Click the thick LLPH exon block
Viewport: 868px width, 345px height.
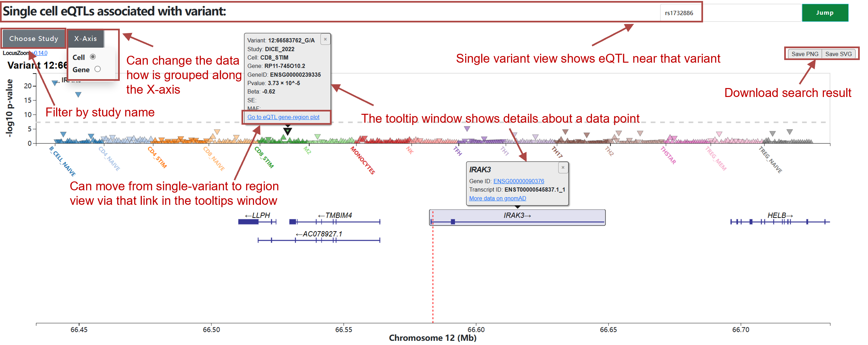248,222
